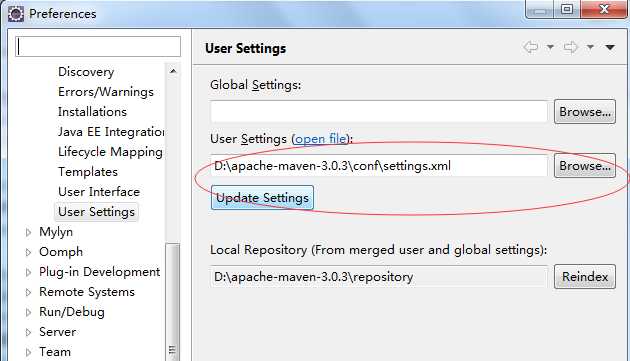
Task: Select Run/Debug label in the tree
Action: tap(72, 312)
